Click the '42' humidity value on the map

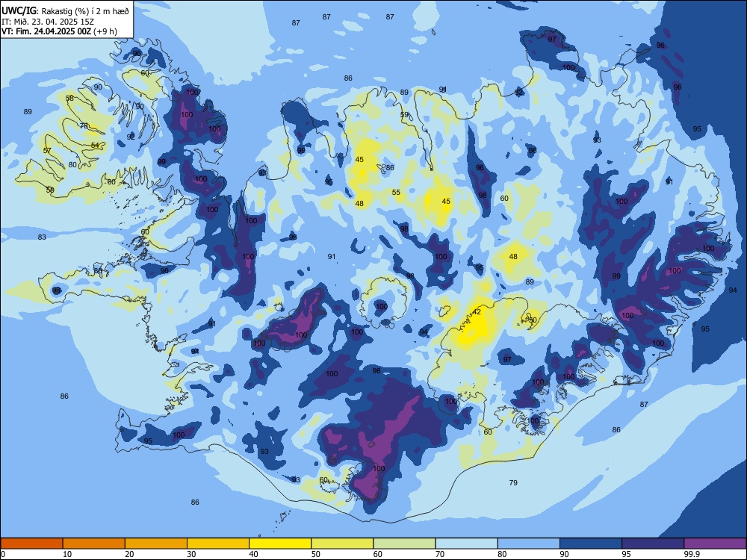coord(477,312)
